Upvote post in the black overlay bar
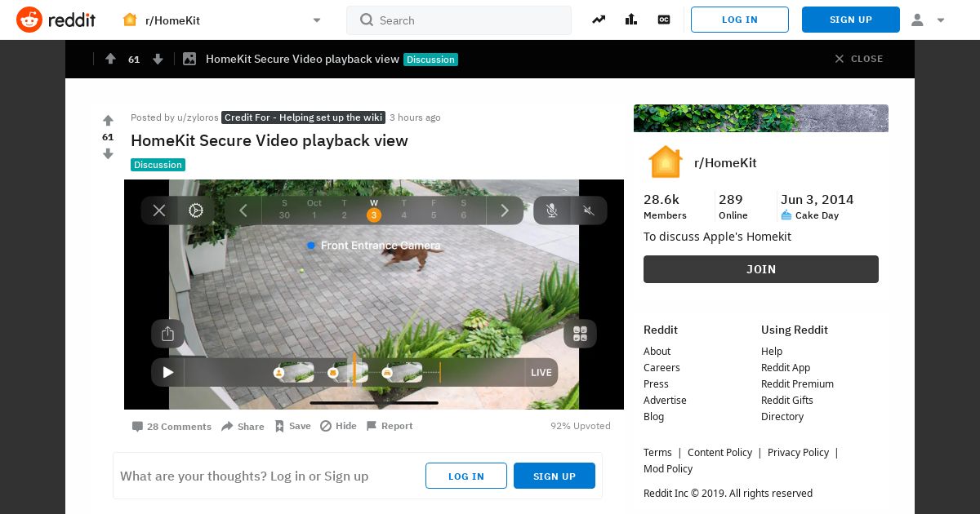The width and height of the screenshot is (980, 514). click(110, 59)
